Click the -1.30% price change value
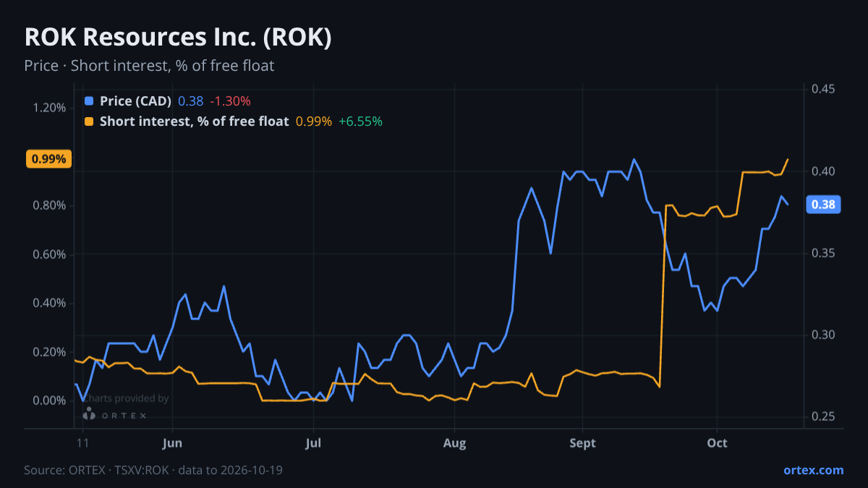The height and width of the screenshot is (488, 868). point(231,101)
